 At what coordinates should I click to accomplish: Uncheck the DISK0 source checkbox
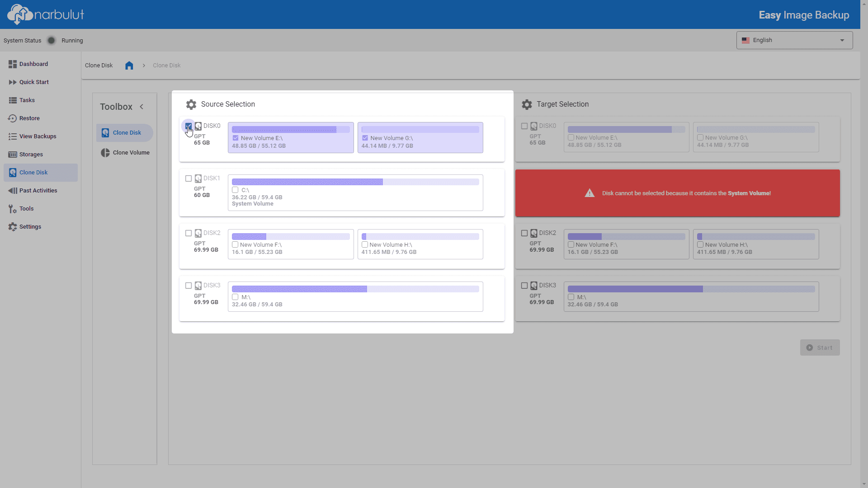click(189, 126)
